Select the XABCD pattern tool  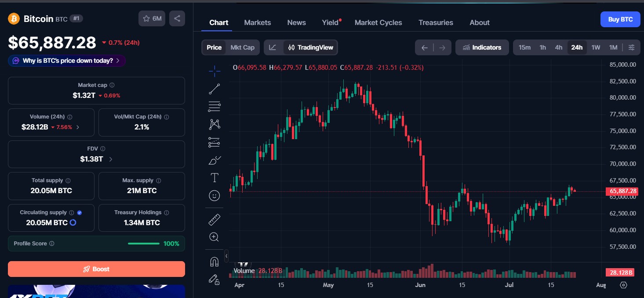click(x=215, y=124)
